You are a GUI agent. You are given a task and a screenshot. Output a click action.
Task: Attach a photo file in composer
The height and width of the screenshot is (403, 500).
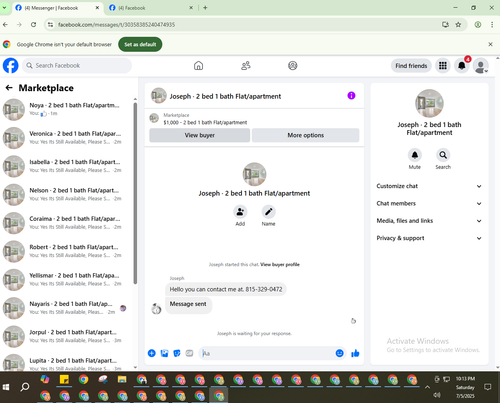164,353
